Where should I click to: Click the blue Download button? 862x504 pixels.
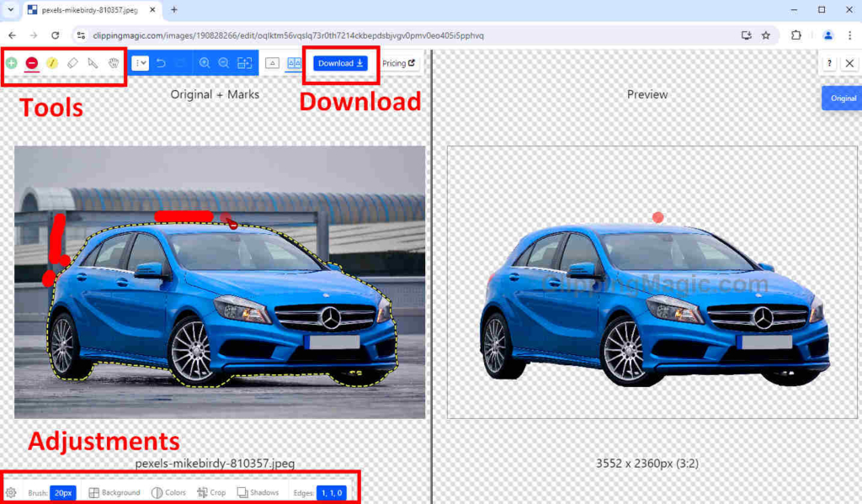point(341,63)
